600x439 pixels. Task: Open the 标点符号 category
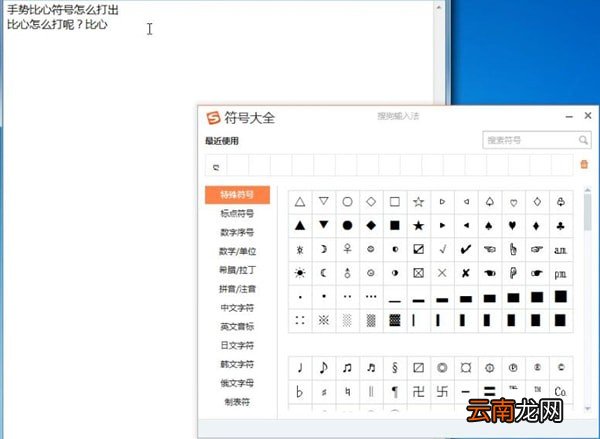tap(237, 214)
